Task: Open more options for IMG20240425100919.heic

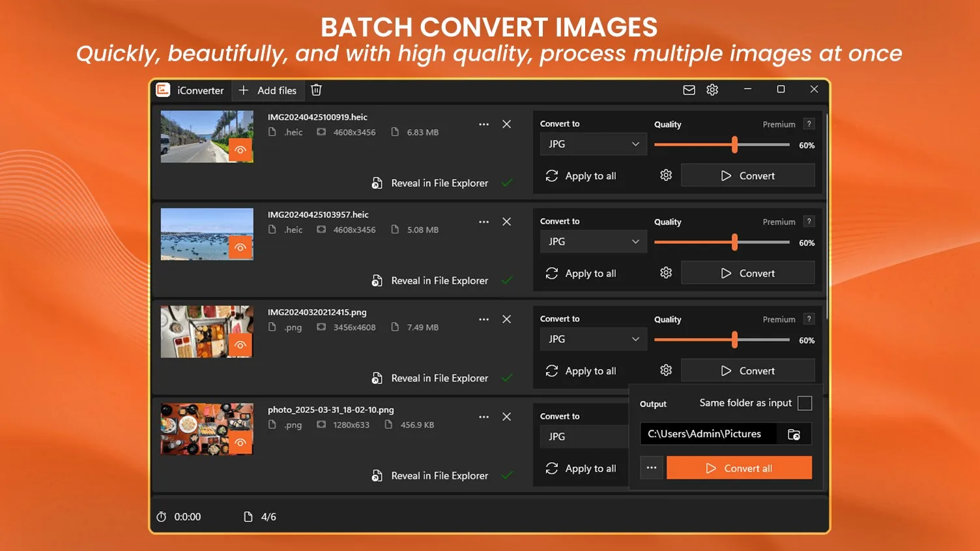Action: coord(483,124)
